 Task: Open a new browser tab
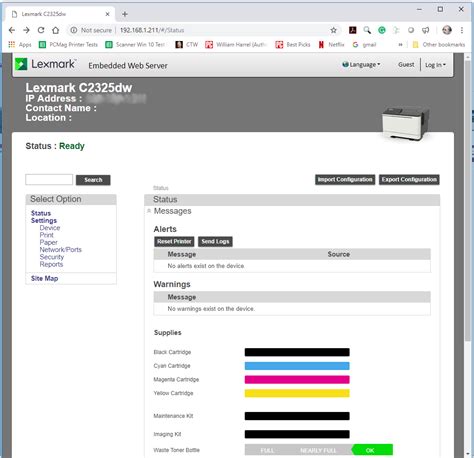tap(125, 14)
